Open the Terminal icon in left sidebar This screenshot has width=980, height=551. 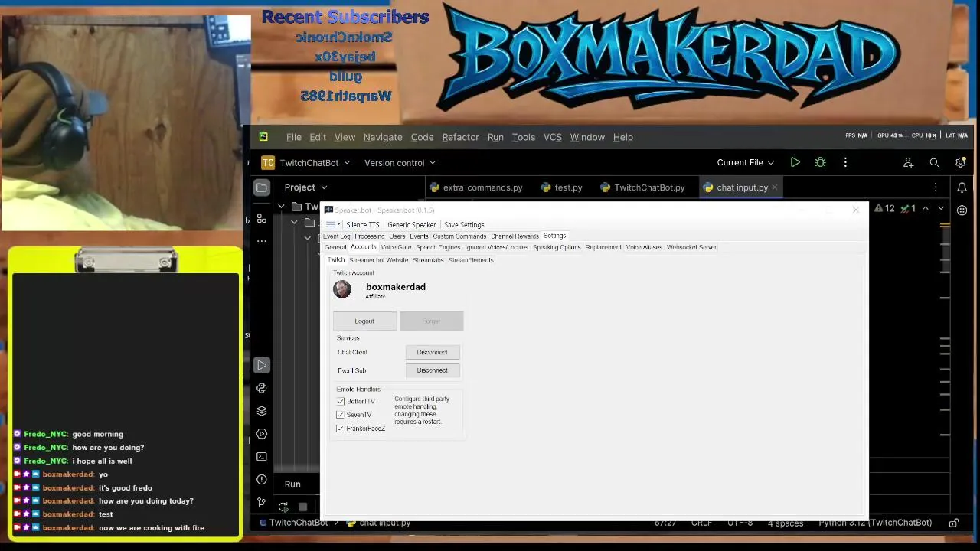point(262,457)
